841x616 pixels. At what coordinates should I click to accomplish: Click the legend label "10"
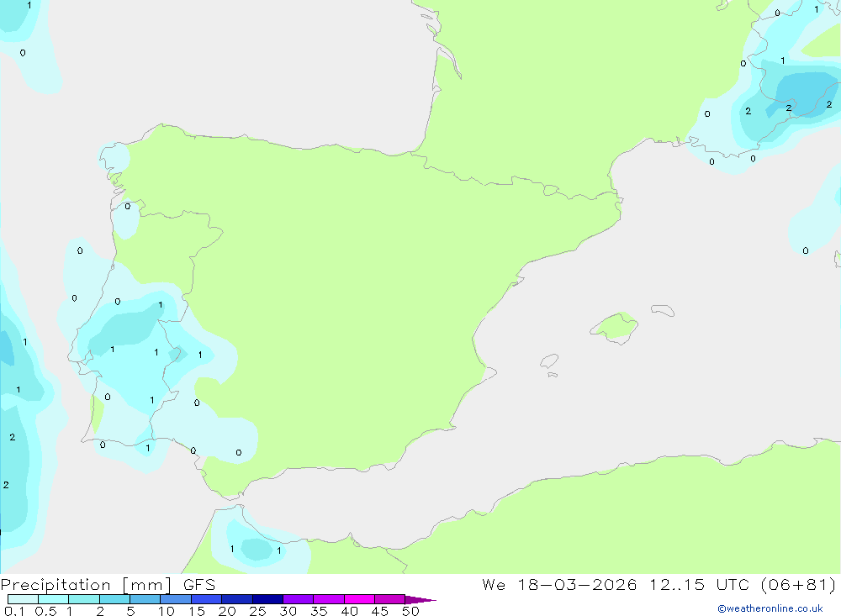(x=166, y=611)
